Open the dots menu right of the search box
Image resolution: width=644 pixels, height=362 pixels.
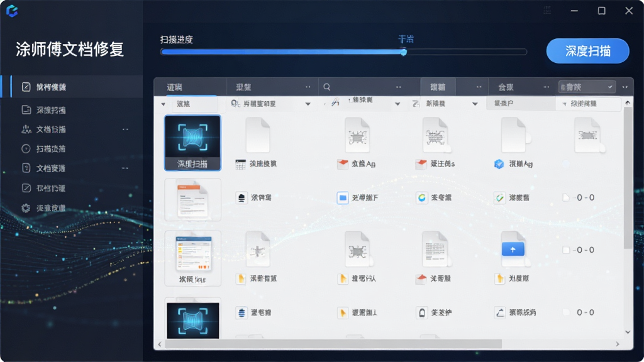coord(398,87)
